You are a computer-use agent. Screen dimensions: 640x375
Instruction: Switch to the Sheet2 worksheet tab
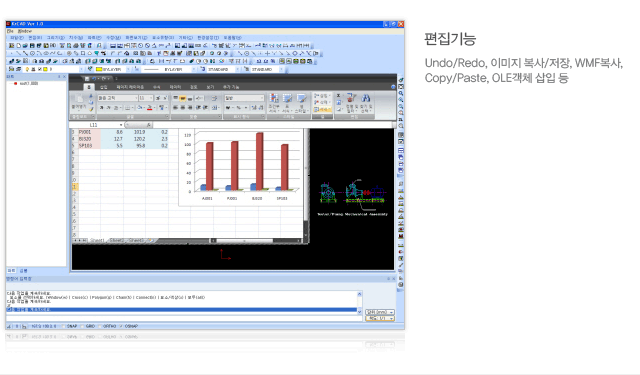click(117, 241)
